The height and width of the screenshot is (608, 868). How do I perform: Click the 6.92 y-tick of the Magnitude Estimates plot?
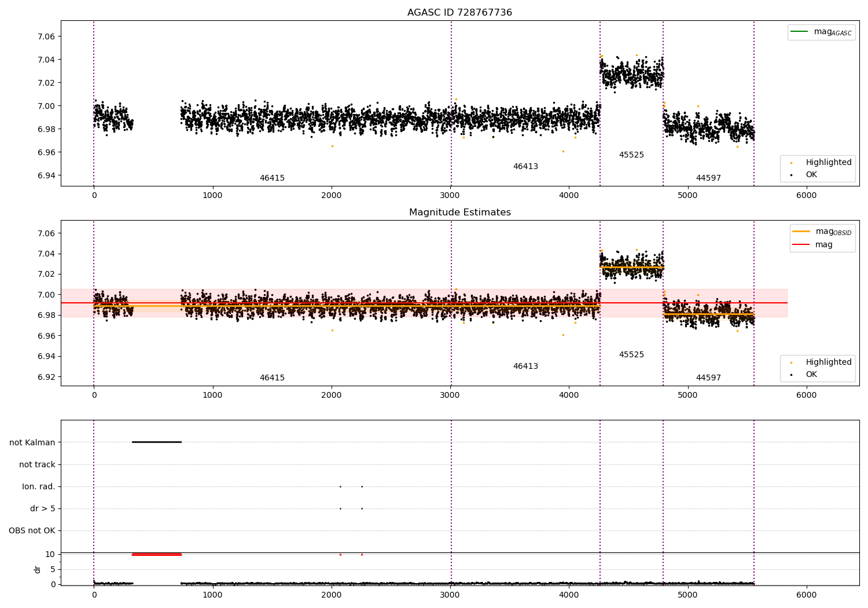(x=46, y=377)
